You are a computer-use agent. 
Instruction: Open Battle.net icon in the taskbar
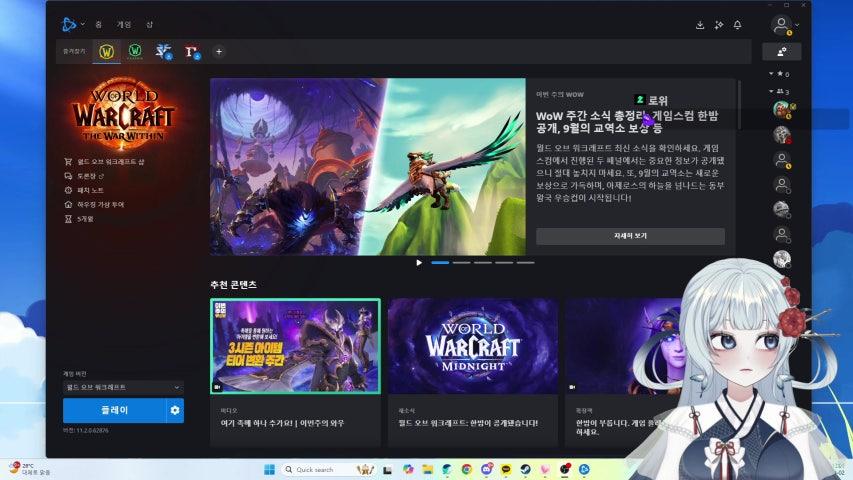(x=584, y=469)
